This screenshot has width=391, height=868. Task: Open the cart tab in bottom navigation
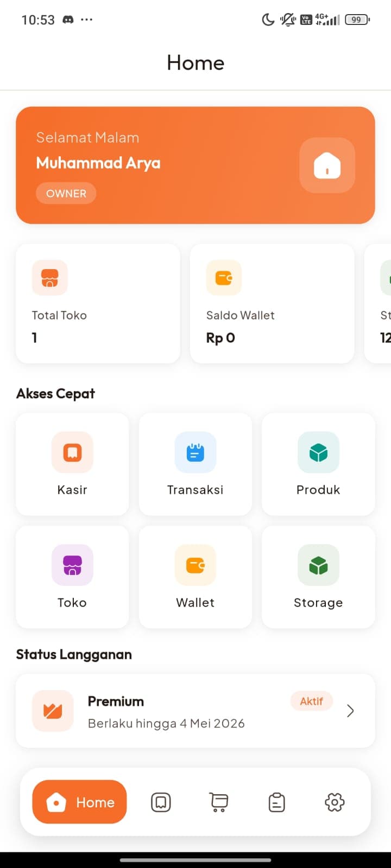tap(219, 802)
